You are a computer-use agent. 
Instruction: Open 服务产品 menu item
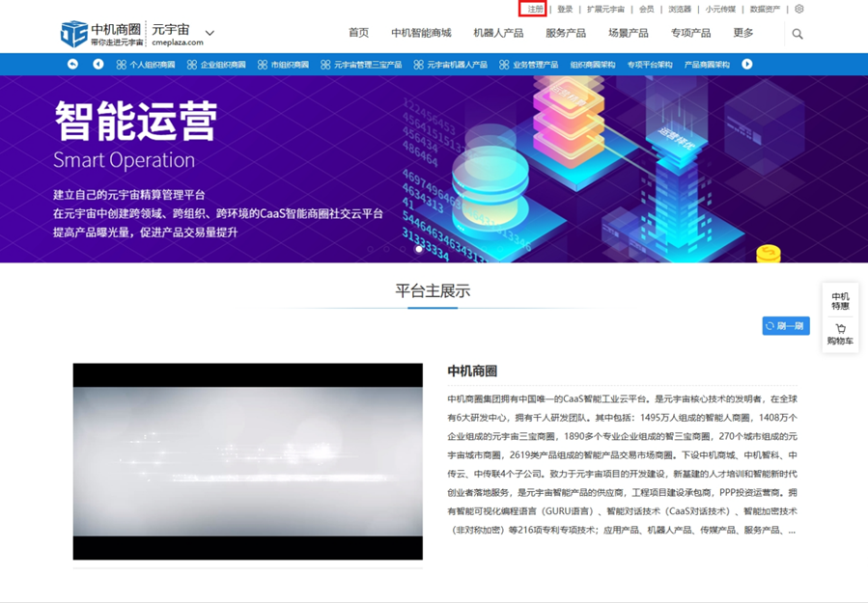pos(566,33)
